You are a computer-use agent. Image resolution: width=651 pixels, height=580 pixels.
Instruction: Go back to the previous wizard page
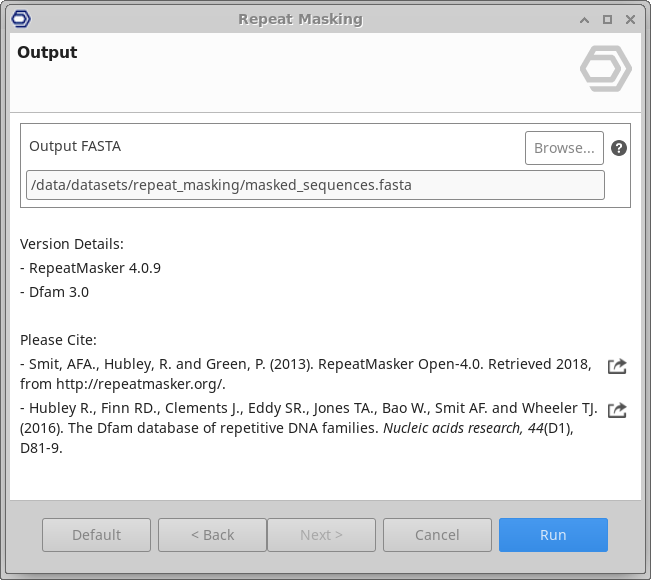click(212, 535)
